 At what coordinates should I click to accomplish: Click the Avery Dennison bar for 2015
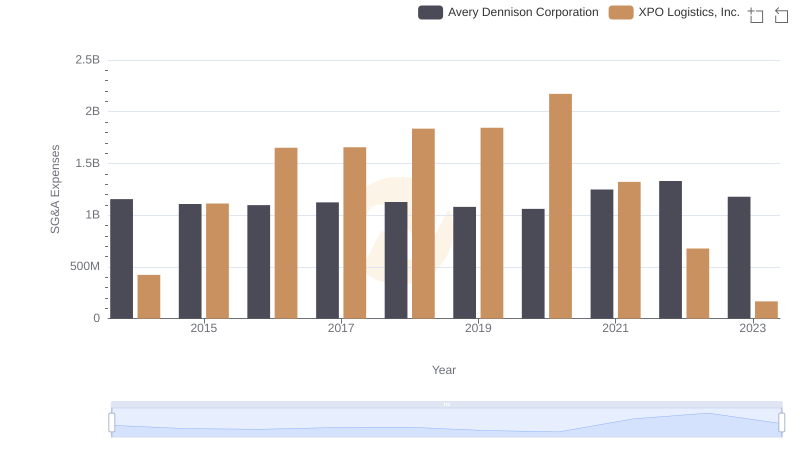click(190, 261)
